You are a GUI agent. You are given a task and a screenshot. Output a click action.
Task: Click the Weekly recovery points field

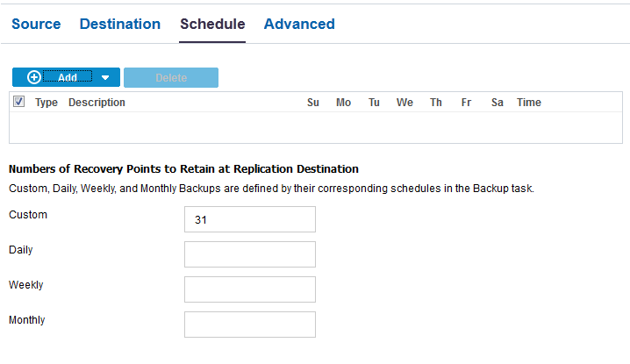[x=250, y=289]
